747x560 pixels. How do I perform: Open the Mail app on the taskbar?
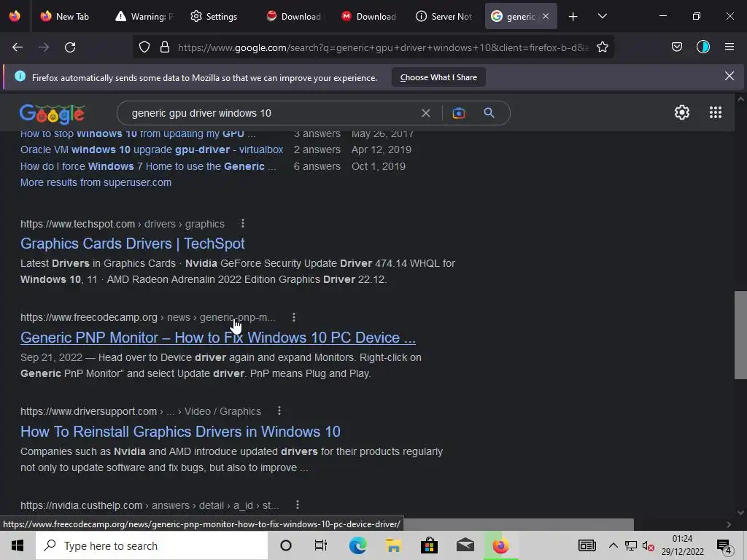point(465,545)
